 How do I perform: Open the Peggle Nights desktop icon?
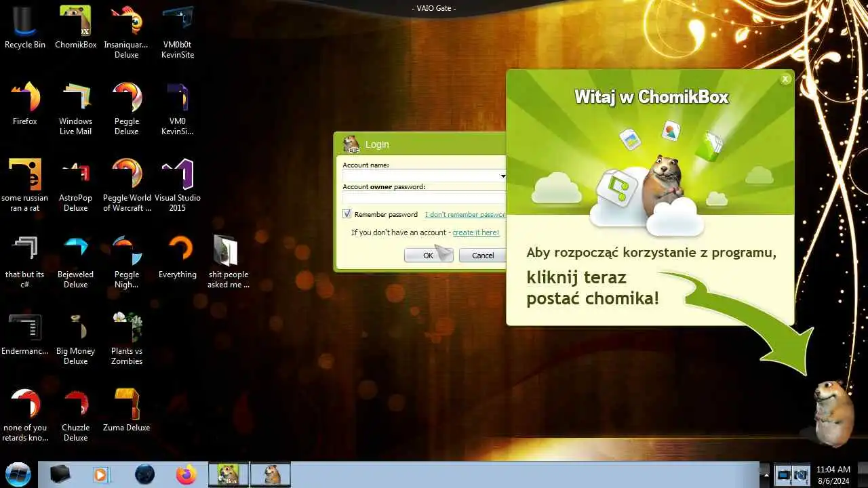click(126, 262)
